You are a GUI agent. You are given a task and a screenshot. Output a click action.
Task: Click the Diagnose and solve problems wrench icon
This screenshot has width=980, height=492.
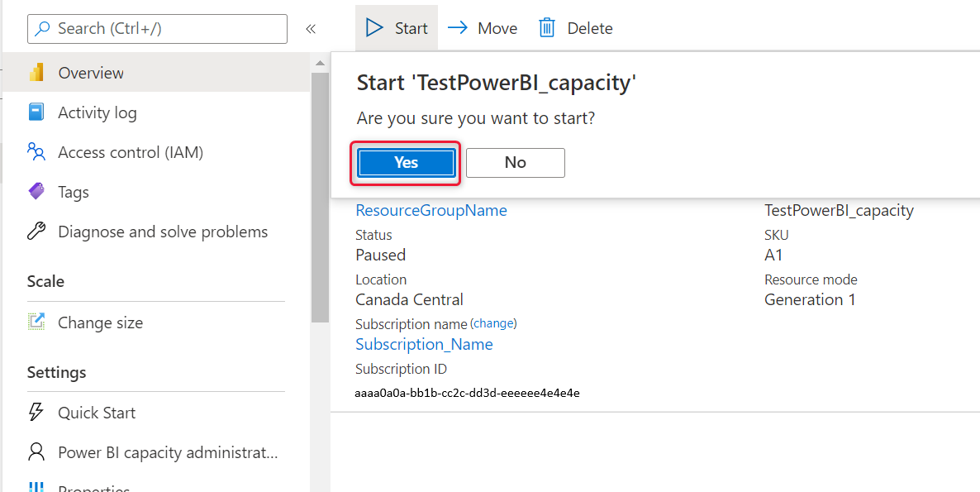tap(36, 232)
